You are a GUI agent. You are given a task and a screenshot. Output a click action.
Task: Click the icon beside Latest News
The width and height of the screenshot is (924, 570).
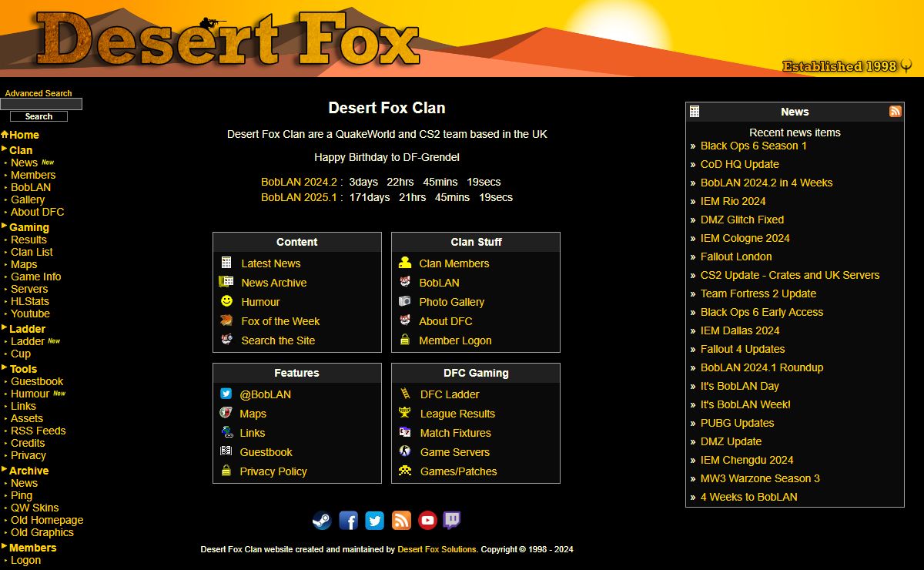tap(226, 263)
